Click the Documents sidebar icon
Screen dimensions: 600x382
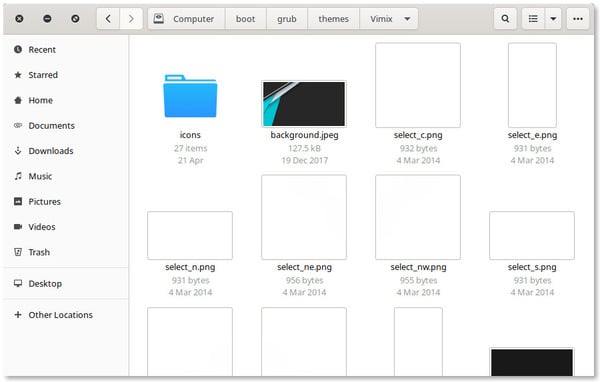pyautogui.click(x=18, y=125)
